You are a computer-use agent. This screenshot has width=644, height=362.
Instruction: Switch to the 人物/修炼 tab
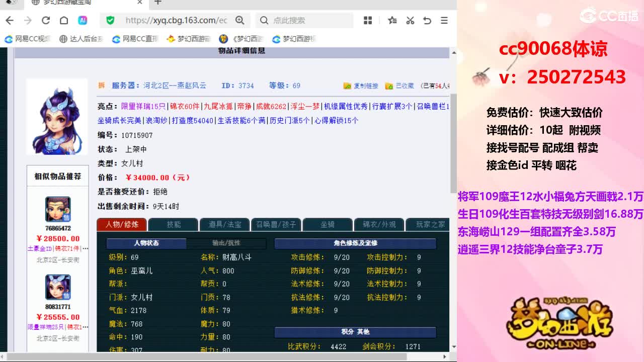[122, 225]
